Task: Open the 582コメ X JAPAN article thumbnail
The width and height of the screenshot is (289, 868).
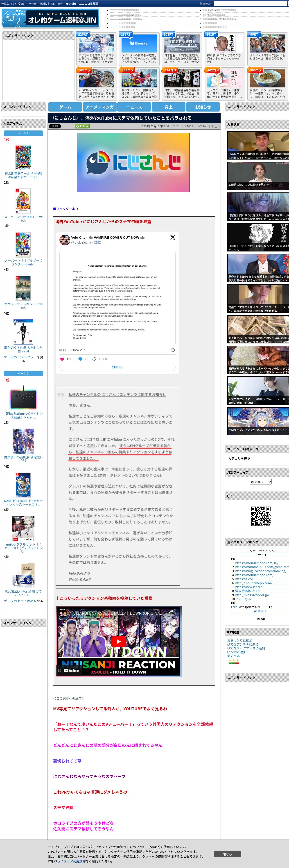Action: coord(96,78)
